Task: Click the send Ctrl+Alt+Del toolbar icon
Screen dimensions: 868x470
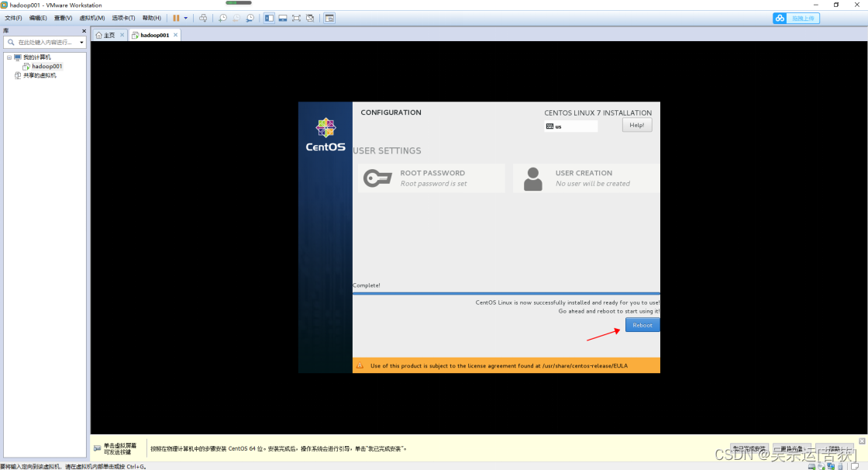Action: pyautogui.click(x=203, y=19)
